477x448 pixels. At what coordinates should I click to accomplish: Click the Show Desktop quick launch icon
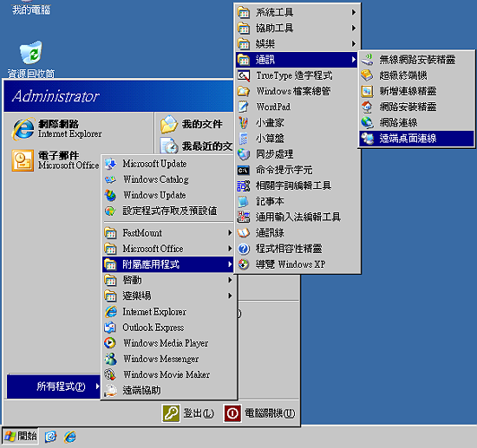click(51, 437)
